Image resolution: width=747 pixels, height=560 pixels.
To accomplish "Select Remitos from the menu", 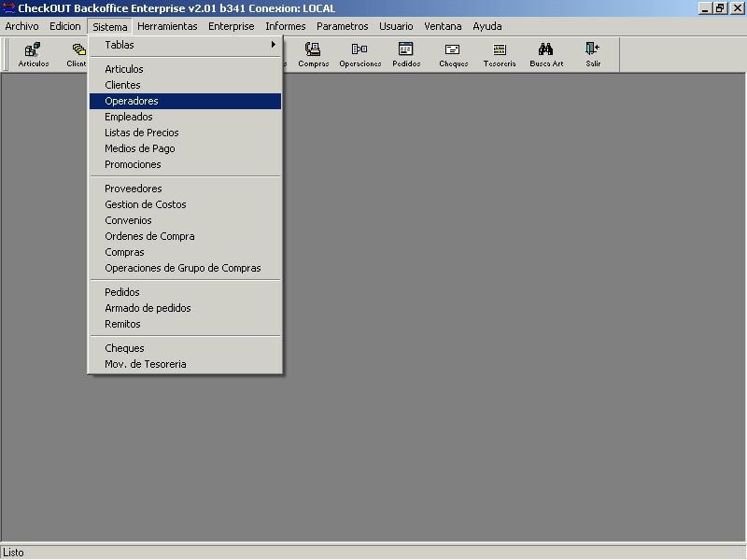I will (x=185, y=324).
